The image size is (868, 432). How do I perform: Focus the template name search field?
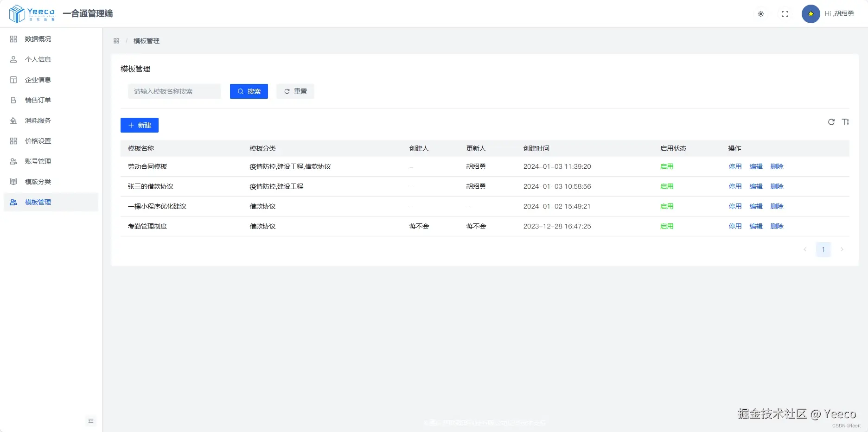[174, 91]
